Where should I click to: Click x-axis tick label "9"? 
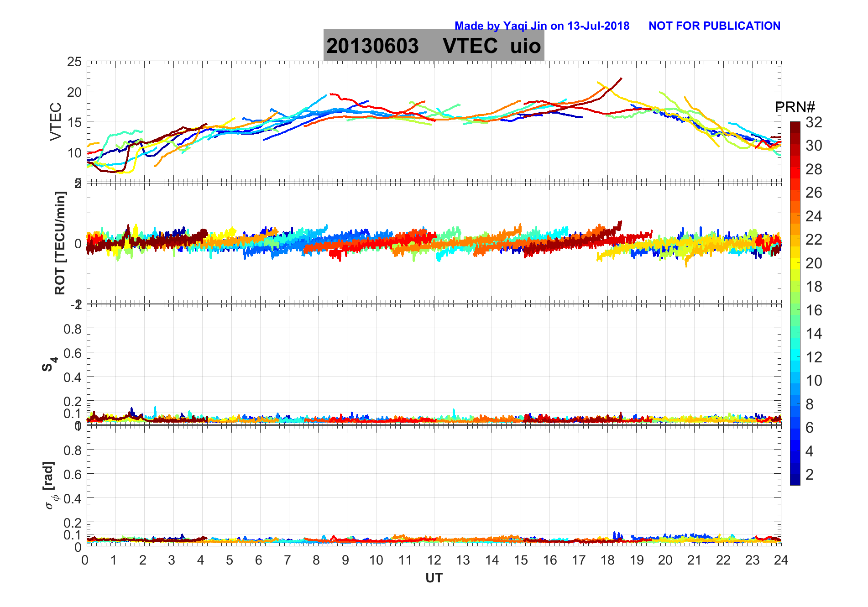coord(345,560)
